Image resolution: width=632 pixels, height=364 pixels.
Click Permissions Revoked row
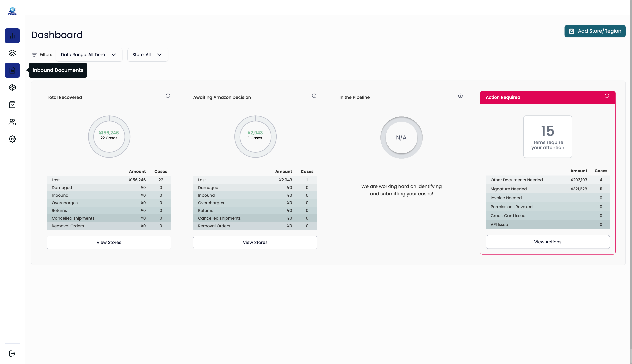pos(548,207)
